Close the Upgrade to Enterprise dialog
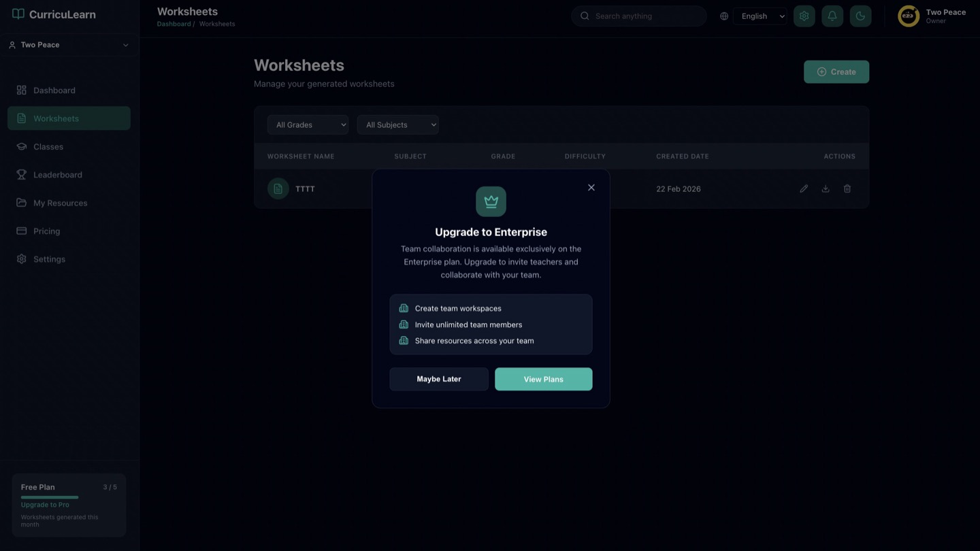The height and width of the screenshot is (551, 980). (x=591, y=188)
